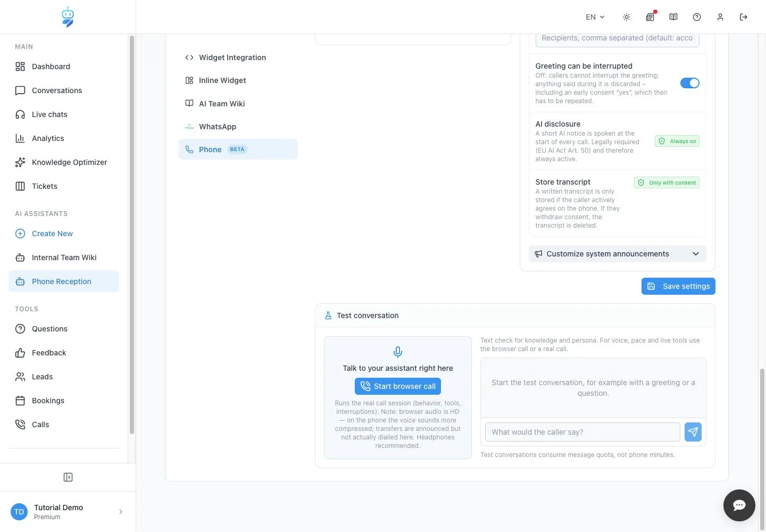Click the Create New plus circle icon

click(x=20, y=234)
